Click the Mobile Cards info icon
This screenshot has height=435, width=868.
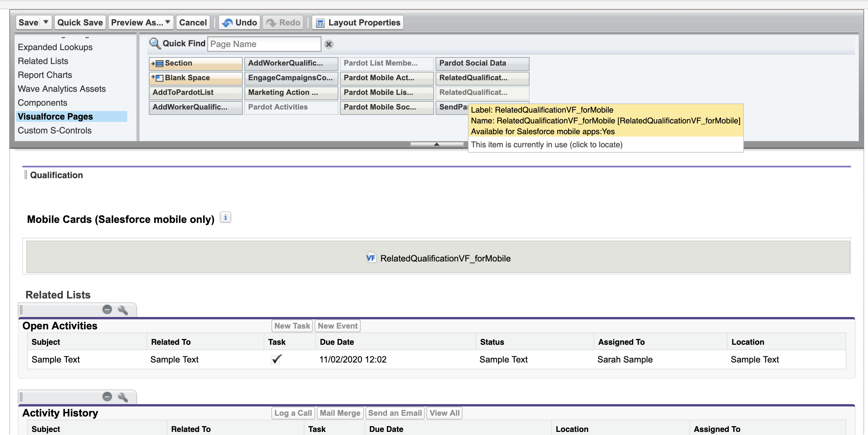(225, 217)
